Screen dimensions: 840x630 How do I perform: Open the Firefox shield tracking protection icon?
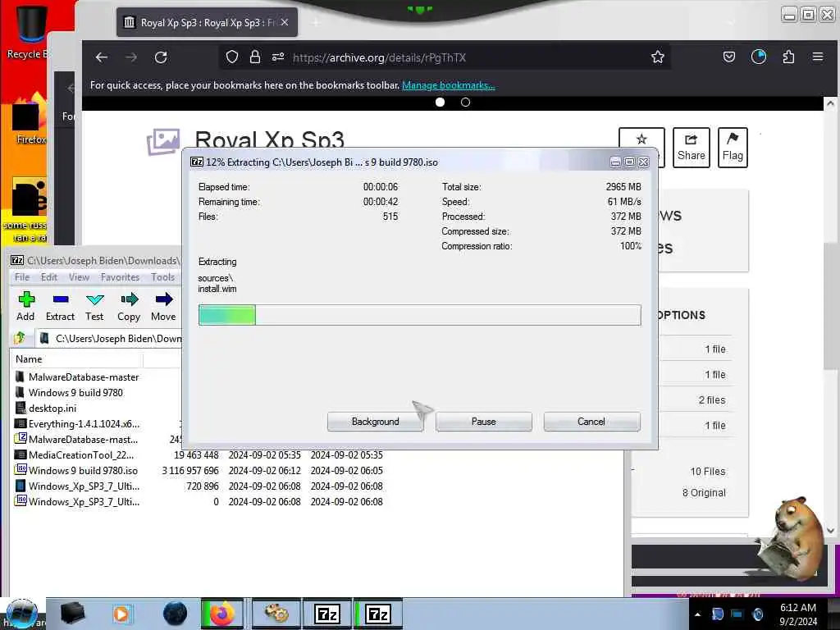[231, 57]
